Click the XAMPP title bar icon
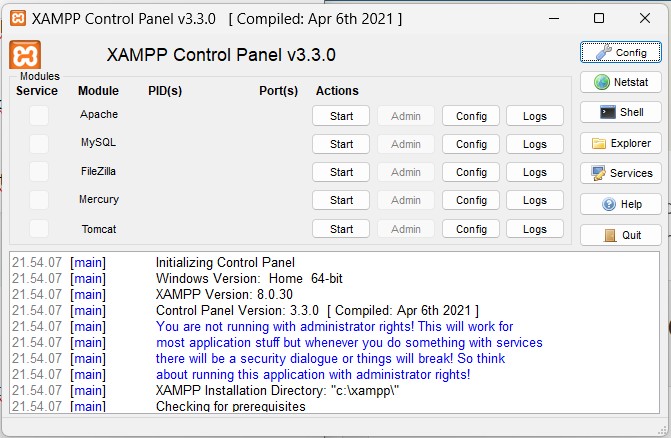Screen dimensions: 671x438 coord(16,18)
